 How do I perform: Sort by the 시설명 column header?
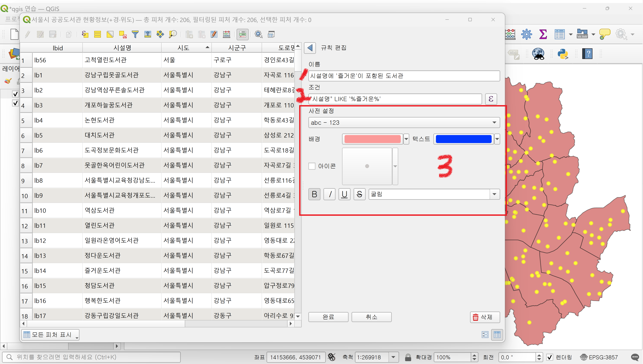122,48
